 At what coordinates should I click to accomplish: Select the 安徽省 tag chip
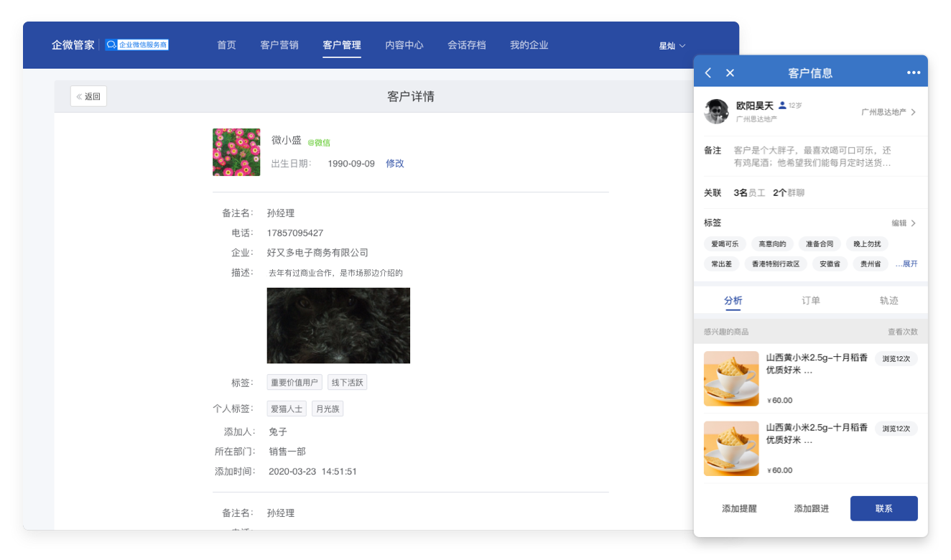831,263
